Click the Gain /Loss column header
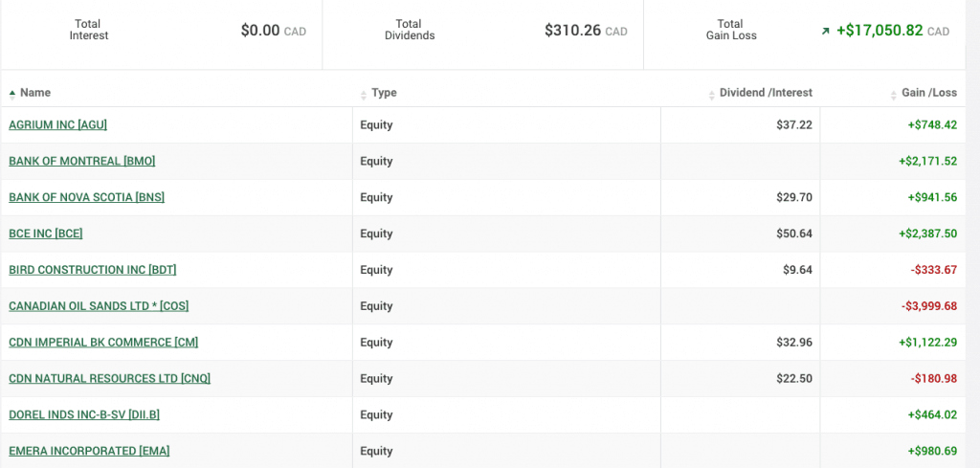The width and height of the screenshot is (980, 468). point(929,93)
